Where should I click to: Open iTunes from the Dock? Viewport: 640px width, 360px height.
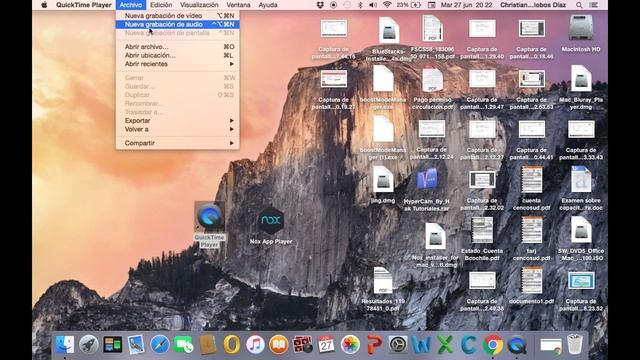point(255,344)
